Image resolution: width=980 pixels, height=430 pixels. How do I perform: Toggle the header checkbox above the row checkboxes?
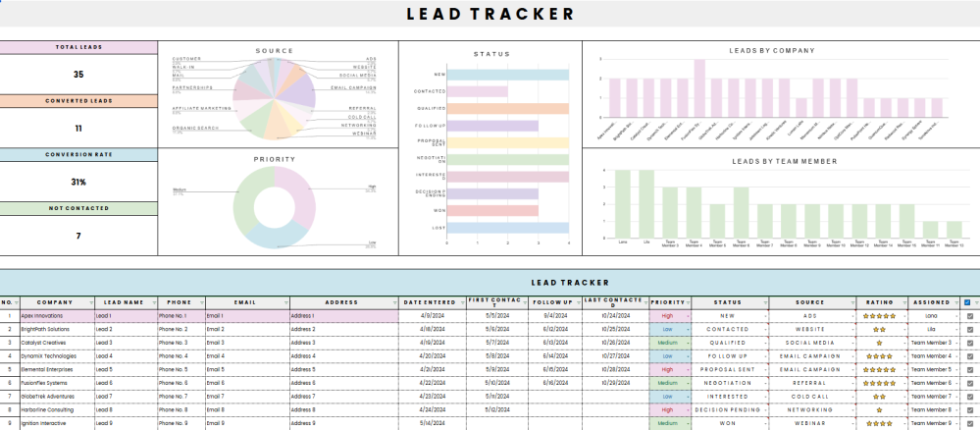[x=968, y=302]
